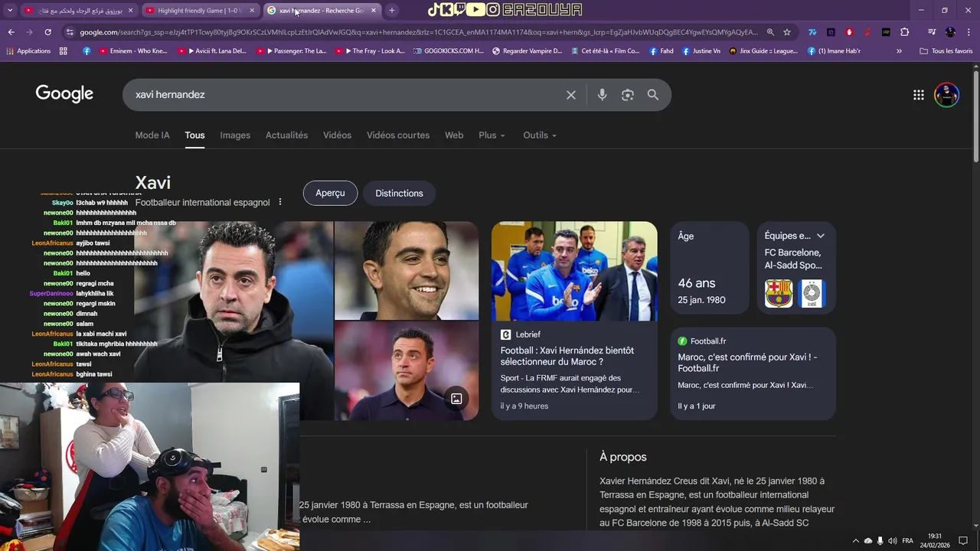Click the FC Barcelona crest logo
Image resolution: width=980 pixels, height=551 pixels.
tap(779, 294)
